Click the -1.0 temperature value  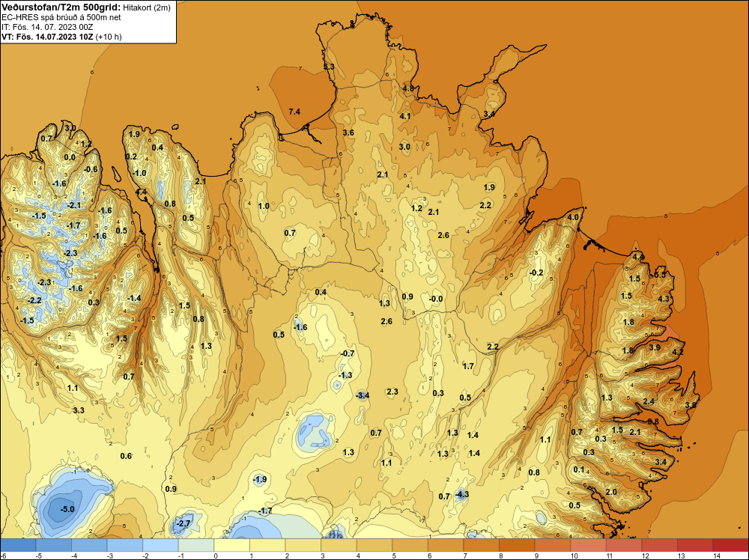[x=139, y=173]
